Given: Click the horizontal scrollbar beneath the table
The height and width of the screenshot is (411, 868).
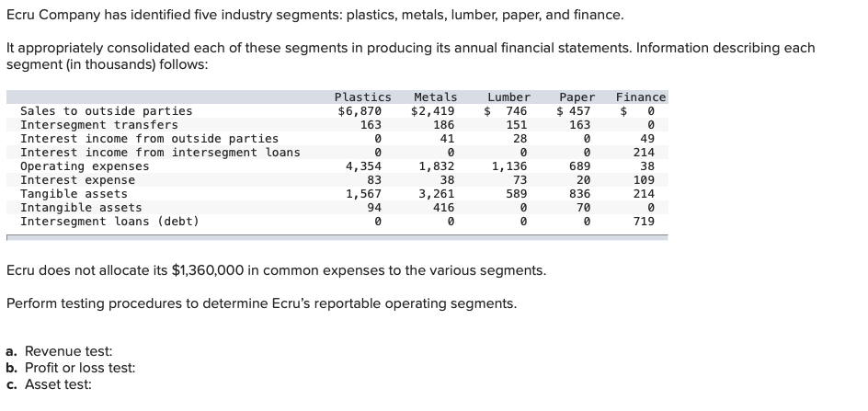Looking at the screenshot, I should click(x=337, y=237).
